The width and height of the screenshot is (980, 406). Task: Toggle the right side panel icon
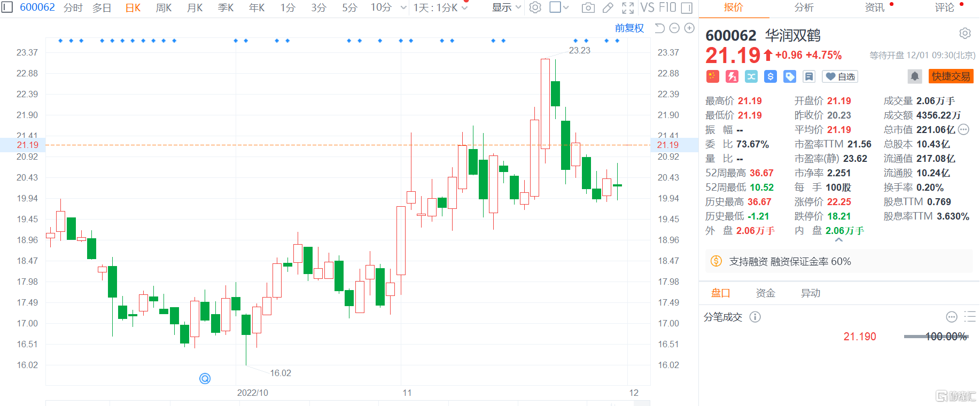tap(687, 8)
